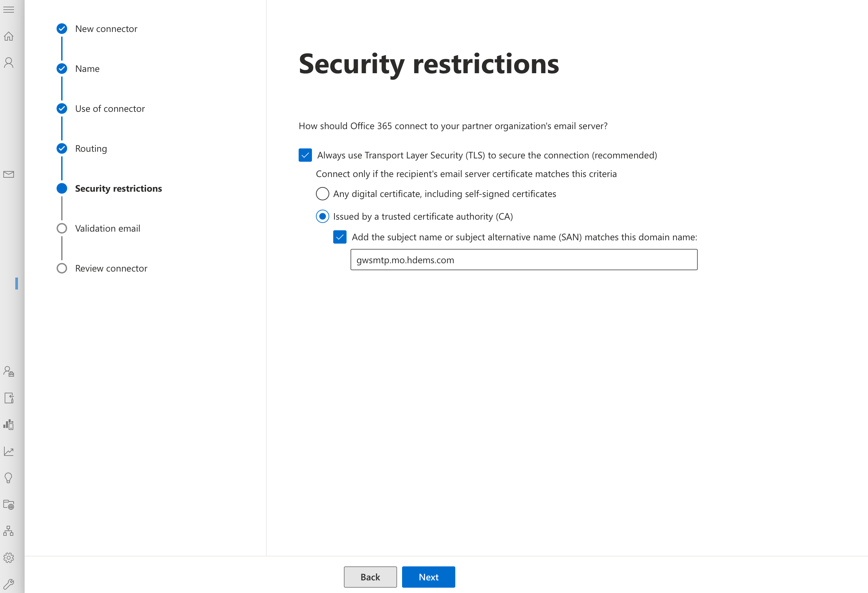
Task: Click the domain name field gwsmtp.mo.hdems.com
Action: coord(524,260)
